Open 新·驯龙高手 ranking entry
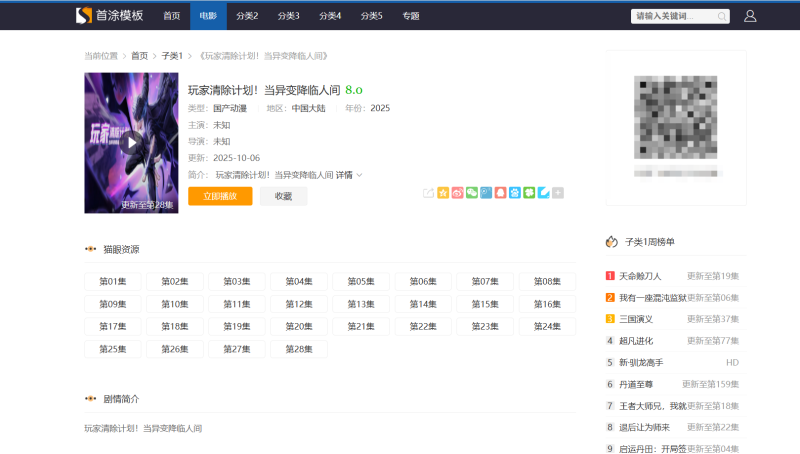Image resolution: width=800 pixels, height=454 pixels. coord(641,363)
